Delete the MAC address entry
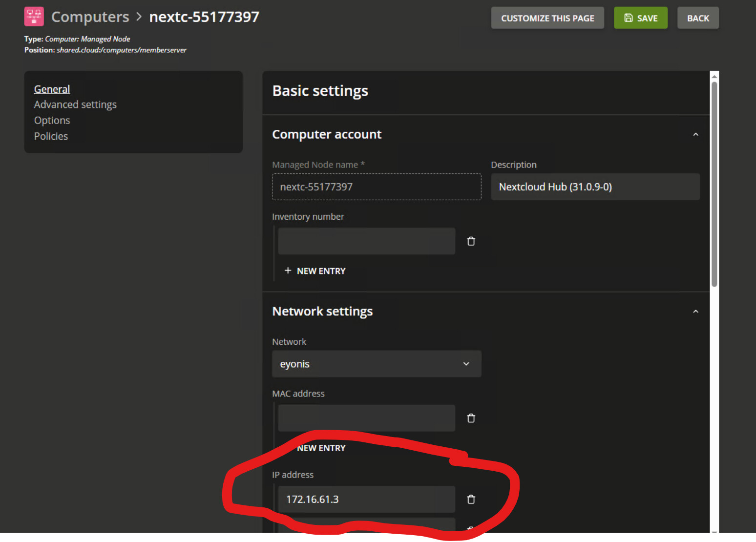Screen dimensions: 756x542 471,418
